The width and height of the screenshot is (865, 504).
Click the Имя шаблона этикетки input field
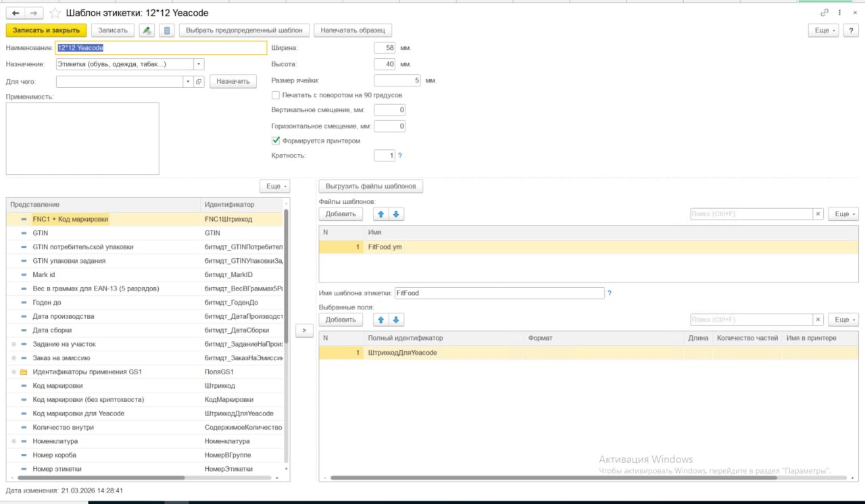499,293
